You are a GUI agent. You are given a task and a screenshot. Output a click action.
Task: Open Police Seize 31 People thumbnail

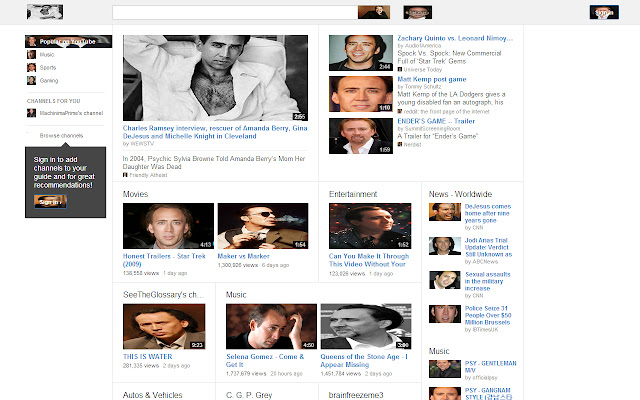point(445,314)
